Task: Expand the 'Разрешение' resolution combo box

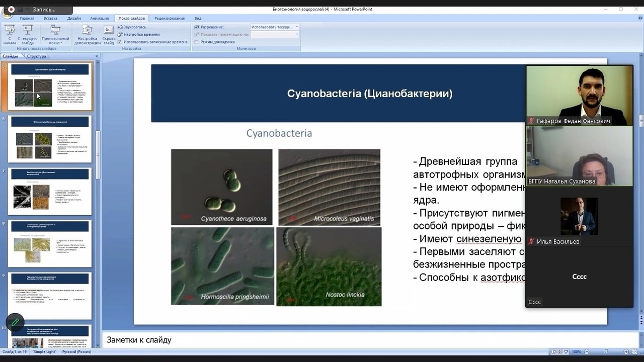Action: click(x=297, y=27)
